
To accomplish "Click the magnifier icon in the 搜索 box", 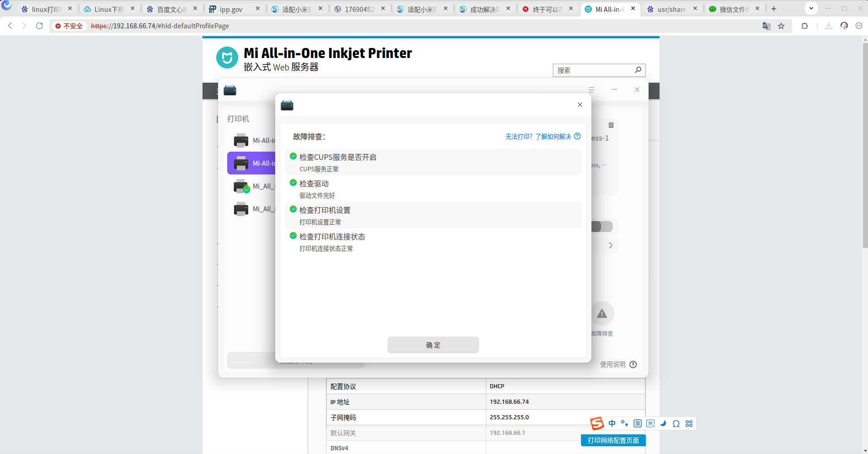I will 638,70.
